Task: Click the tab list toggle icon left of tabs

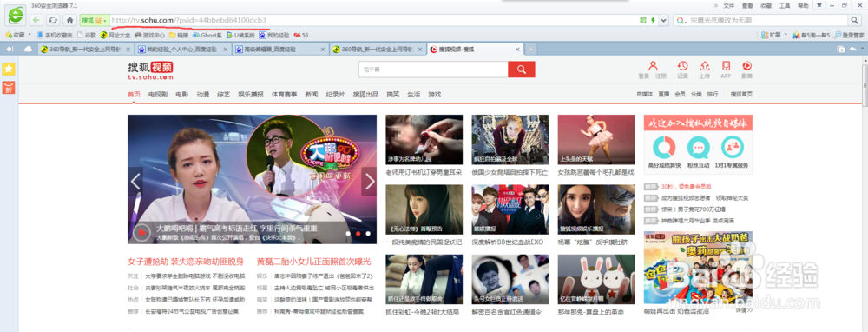Action: coord(10,50)
